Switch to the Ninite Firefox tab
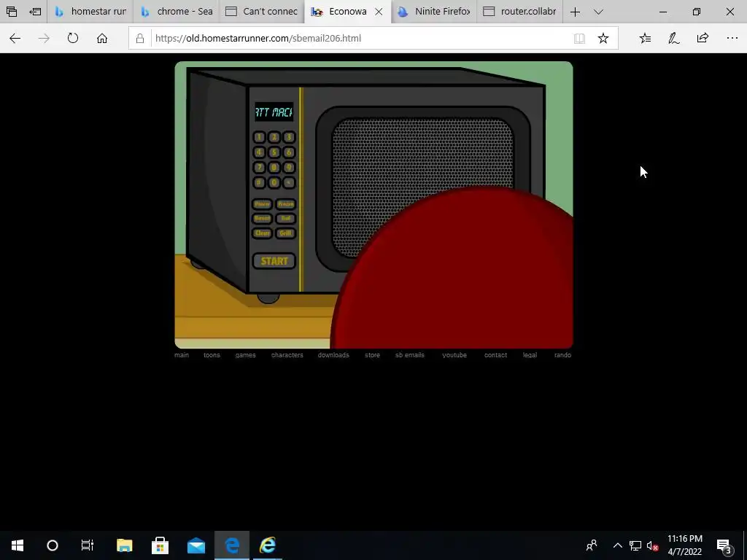 tap(434, 12)
